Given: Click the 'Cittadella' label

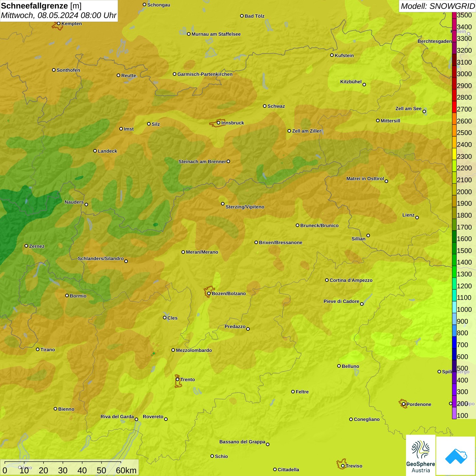Looking at the screenshot, I should pos(288,470).
